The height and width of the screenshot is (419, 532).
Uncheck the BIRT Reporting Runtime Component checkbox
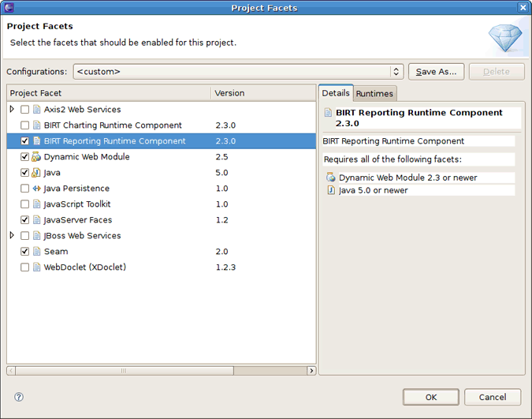(24, 140)
